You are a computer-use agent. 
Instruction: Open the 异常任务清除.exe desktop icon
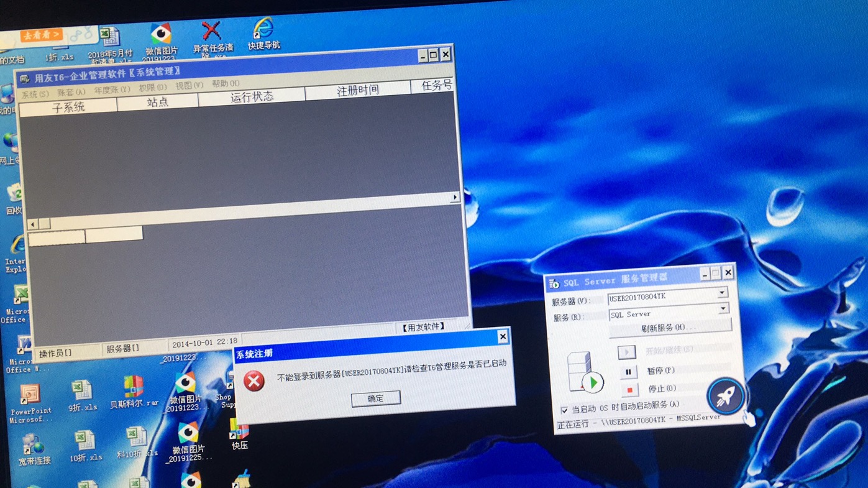tap(212, 39)
